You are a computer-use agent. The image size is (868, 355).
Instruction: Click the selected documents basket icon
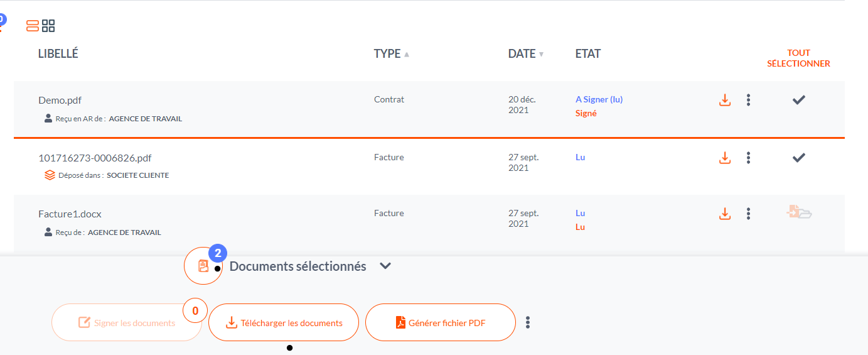tap(203, 266)
